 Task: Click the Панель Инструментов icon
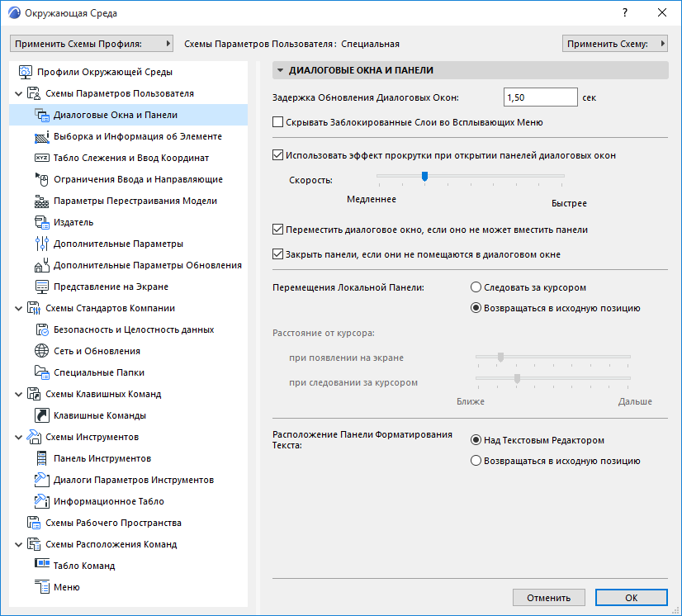pos(42,458)
